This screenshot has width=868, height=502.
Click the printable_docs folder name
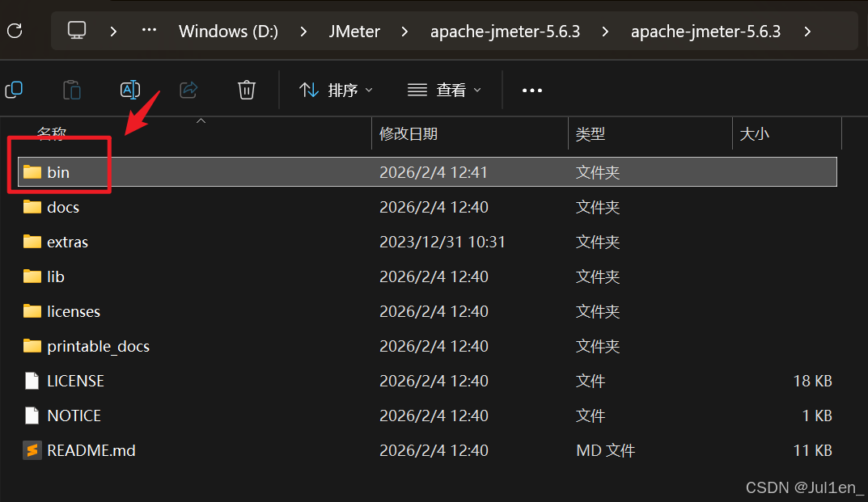click(99, 347)
